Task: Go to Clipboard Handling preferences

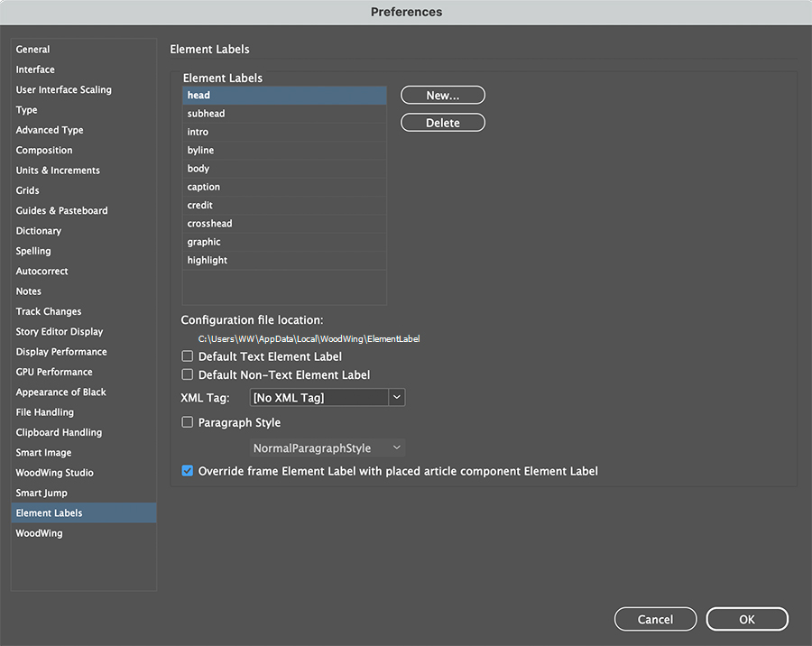Action: pos(84,433)
